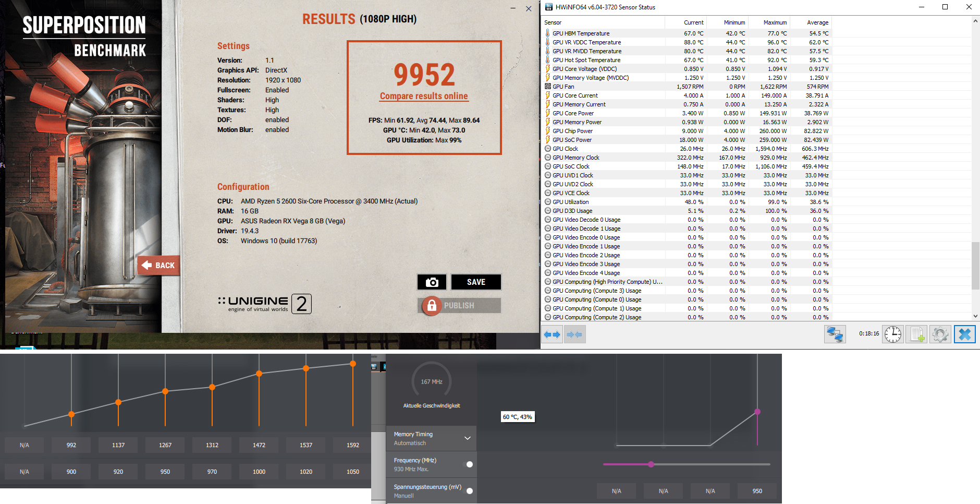Open the Compare results online link
The width and height of the screenshot is (980, 504).
[424, 96]
